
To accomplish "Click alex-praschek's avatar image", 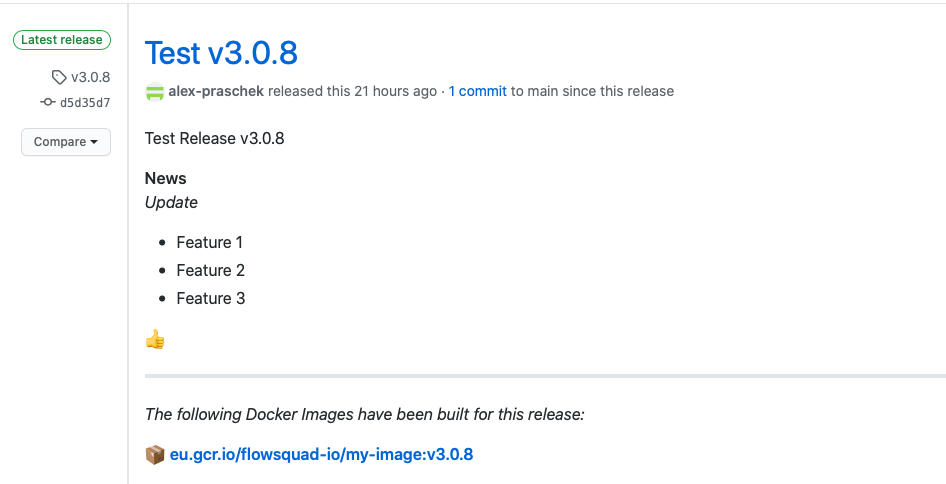I will (x=155, y=92).
